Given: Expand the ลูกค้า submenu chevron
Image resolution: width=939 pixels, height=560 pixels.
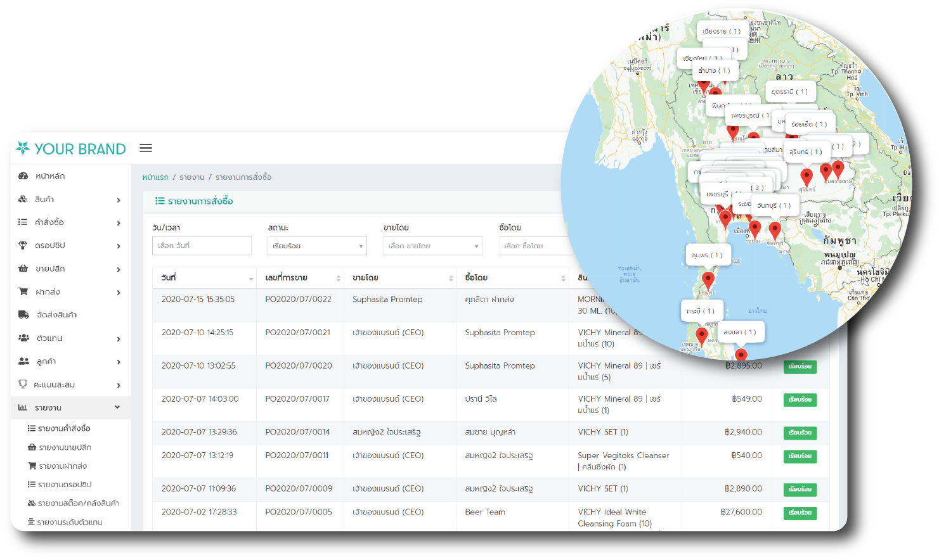Looking at the screenshot, I should coord(119,362).
